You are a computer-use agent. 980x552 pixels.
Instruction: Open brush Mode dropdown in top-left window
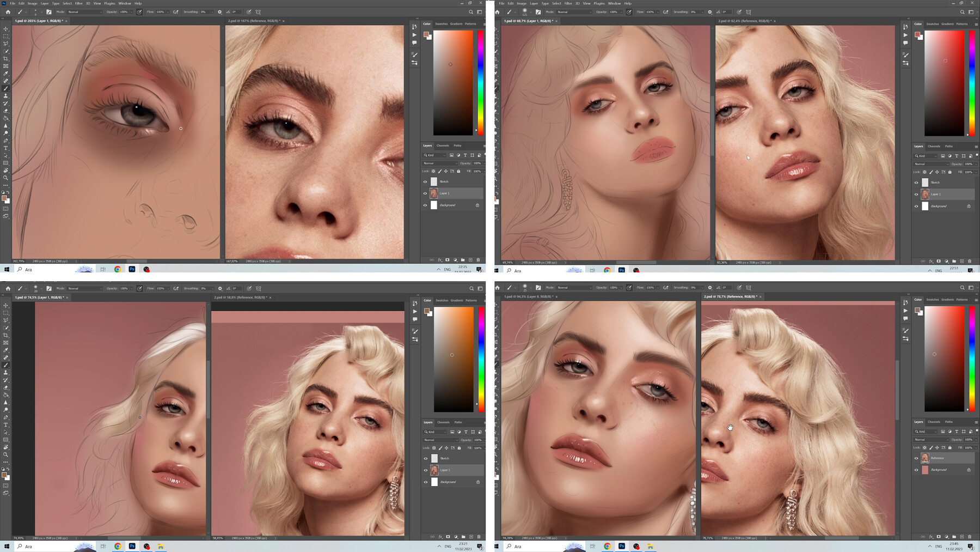click(84, 12)
